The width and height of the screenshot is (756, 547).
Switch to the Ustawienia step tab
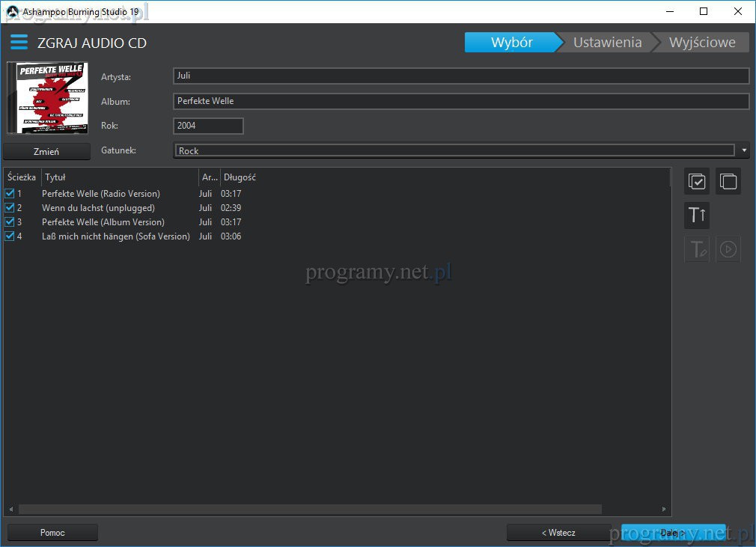click(607, 43)
